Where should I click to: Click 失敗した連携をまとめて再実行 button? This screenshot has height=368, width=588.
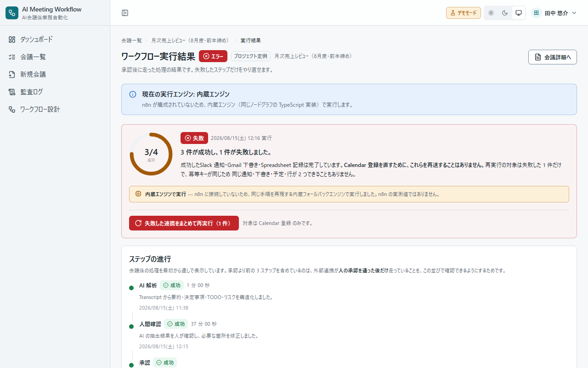pos(184,223)
